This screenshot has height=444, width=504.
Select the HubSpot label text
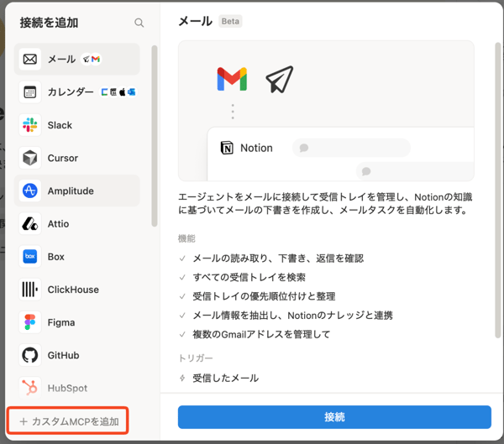67,388
